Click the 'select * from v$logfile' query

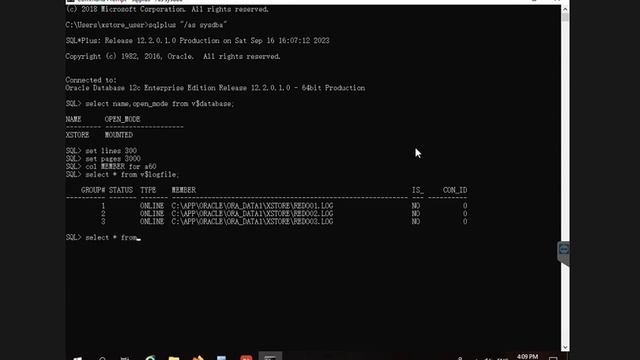tap(132, 174)
